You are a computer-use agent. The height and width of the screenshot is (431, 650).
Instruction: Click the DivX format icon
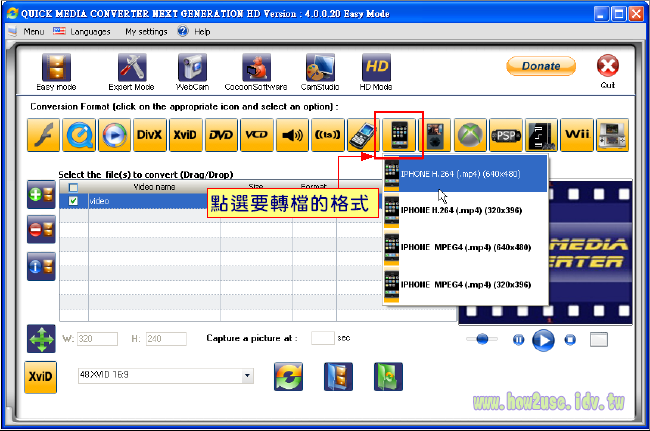149,134
